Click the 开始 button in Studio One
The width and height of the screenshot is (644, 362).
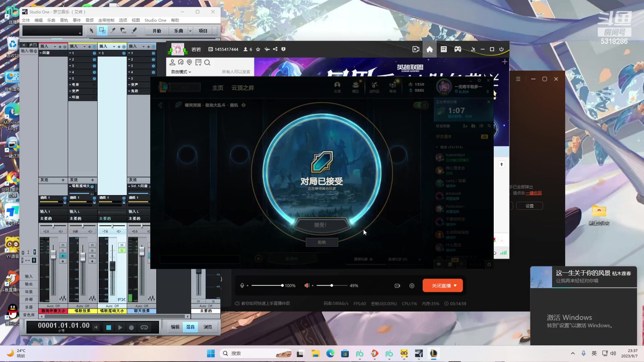tap(157, 31)
